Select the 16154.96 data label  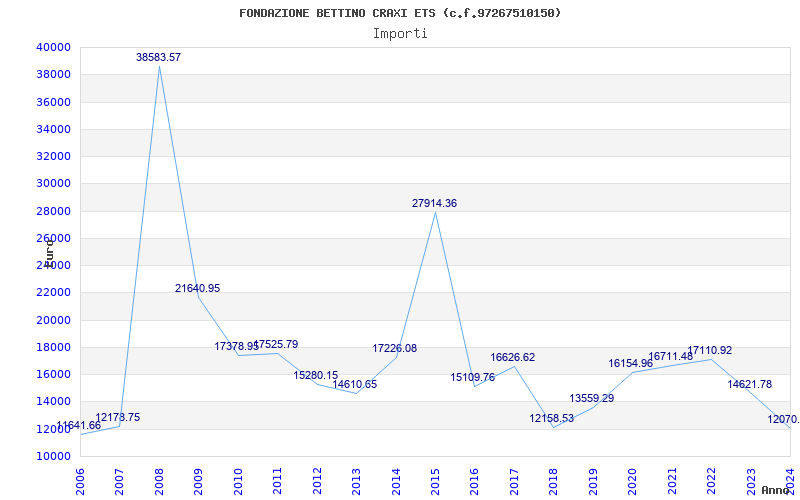631,364
